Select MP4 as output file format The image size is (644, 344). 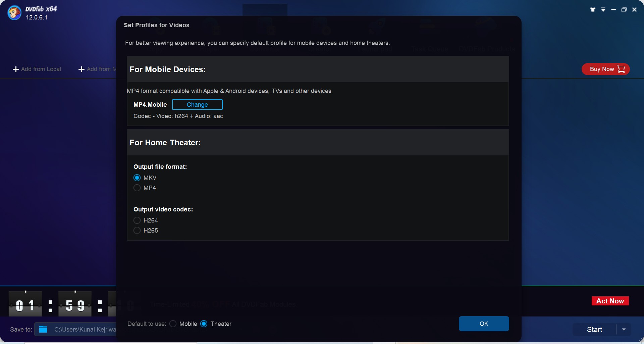pos(137,188)
